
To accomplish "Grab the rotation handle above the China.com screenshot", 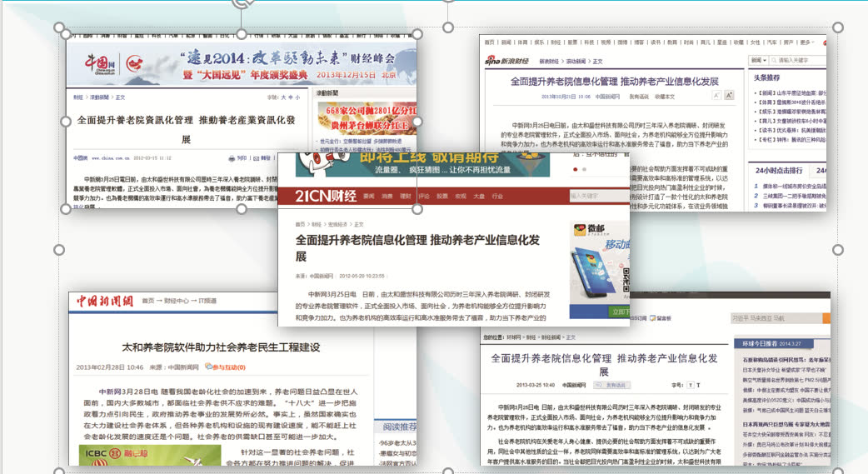I will [x=242, y=2].
